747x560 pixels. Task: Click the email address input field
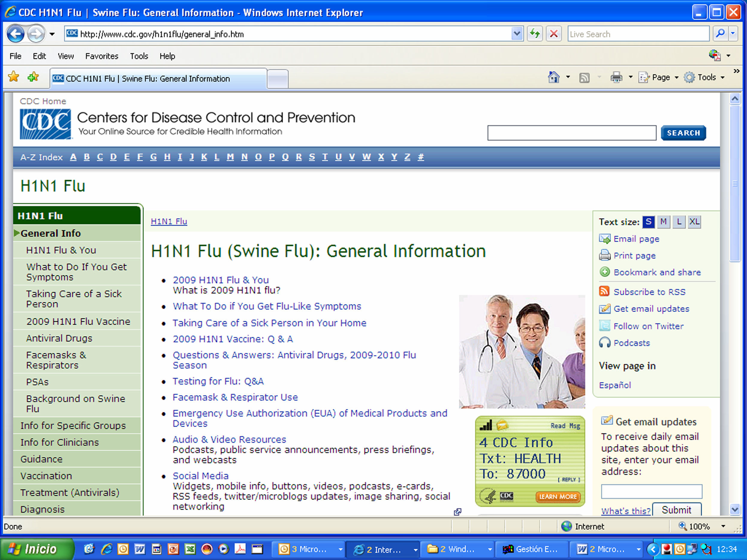coord(651,491)
